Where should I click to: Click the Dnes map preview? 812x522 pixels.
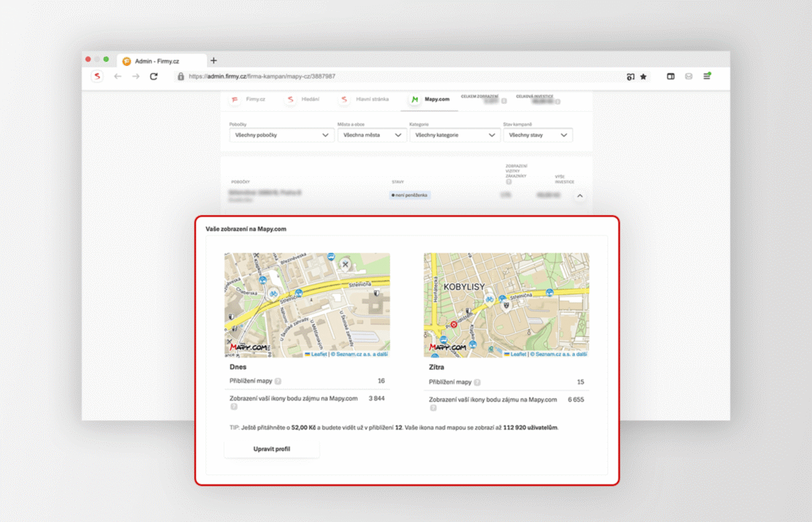pos(307,305)
